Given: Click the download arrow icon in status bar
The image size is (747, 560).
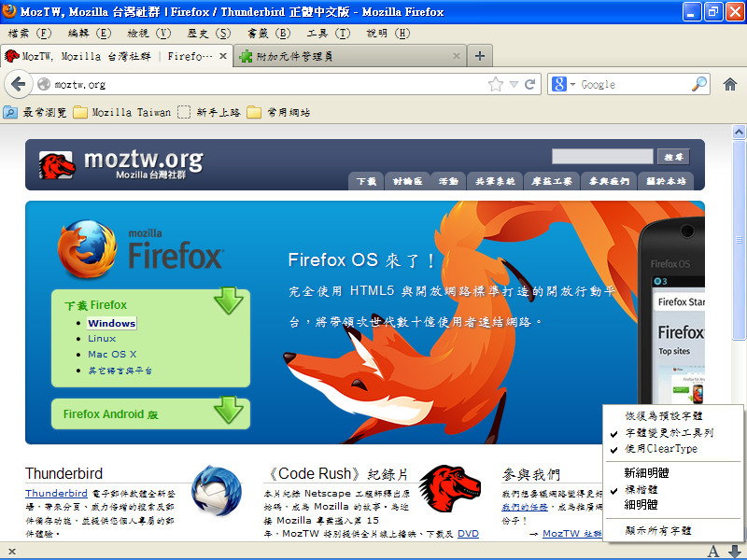Looking at the screenshot, I should pos(734,551).
